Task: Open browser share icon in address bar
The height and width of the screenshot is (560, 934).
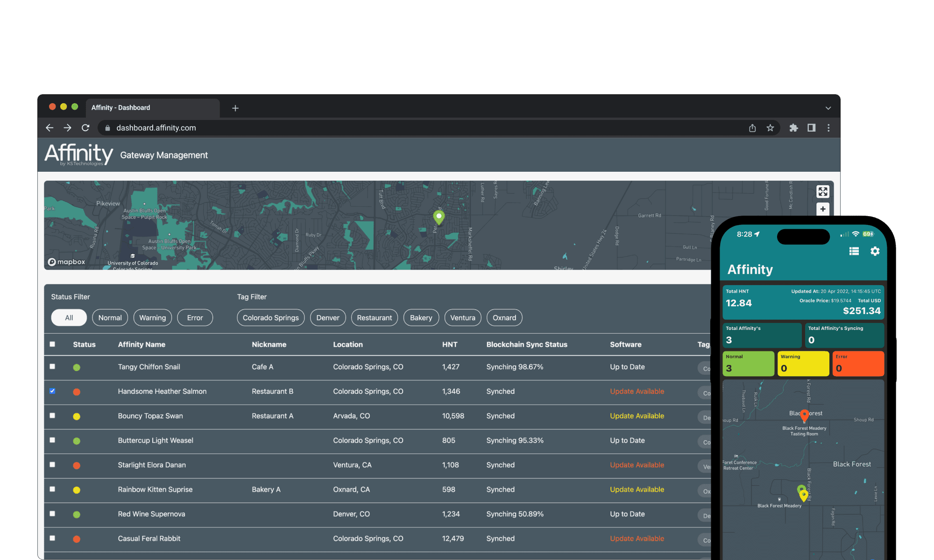Action: point(752,128)
